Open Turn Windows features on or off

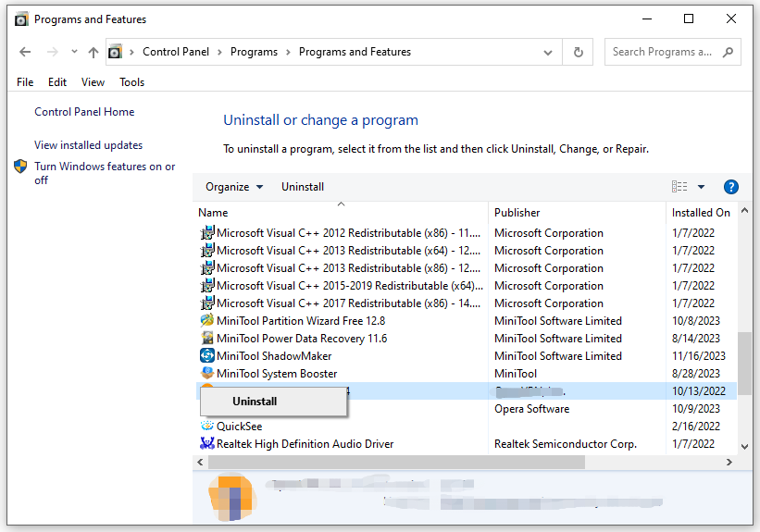pyautogui.click(x=105, y=173)
